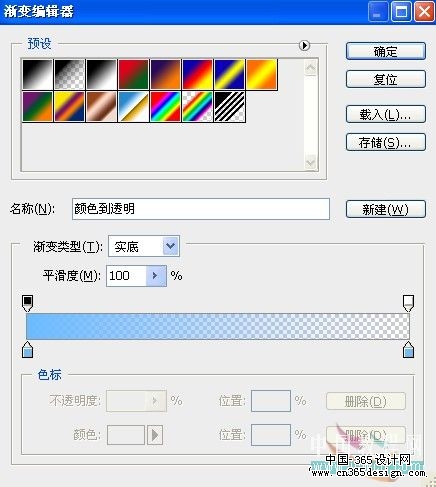The image size is (436, 487).
Task: Open the 平滑度 slider popup arrow
Action: click(156, 276)
